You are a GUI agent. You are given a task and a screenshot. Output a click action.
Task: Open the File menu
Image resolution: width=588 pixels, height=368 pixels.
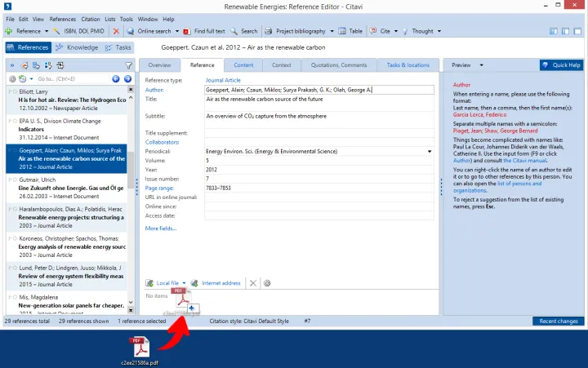(10, 19)
